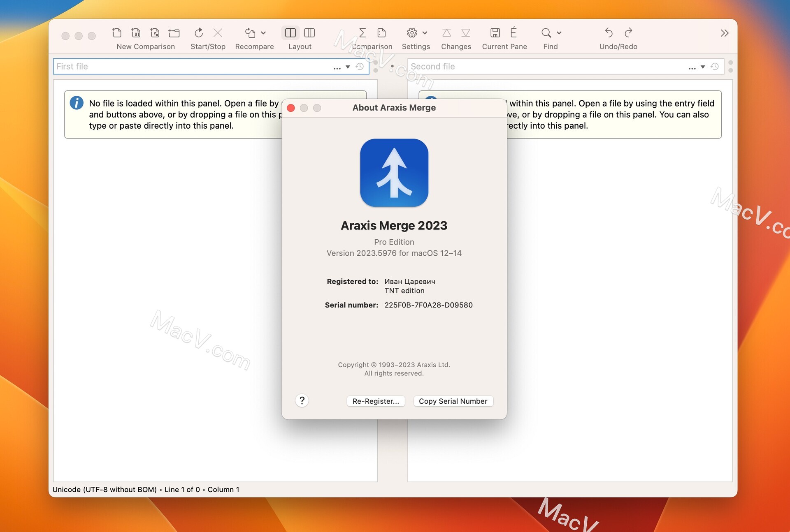Click the Re-Register... button
This screenshot has width=790, height=532.
pyautogui.click(x=376, y=401)
